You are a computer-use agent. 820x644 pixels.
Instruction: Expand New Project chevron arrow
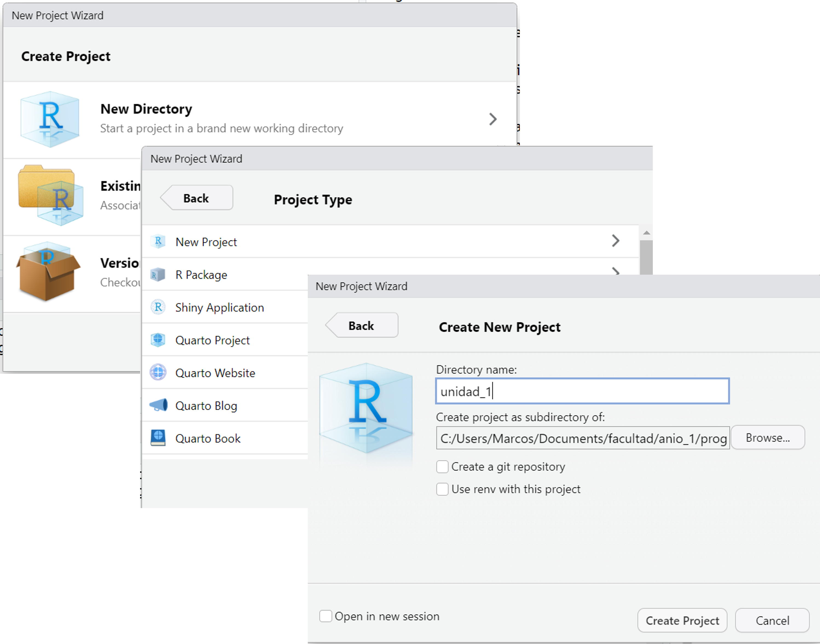click(615, 240)
